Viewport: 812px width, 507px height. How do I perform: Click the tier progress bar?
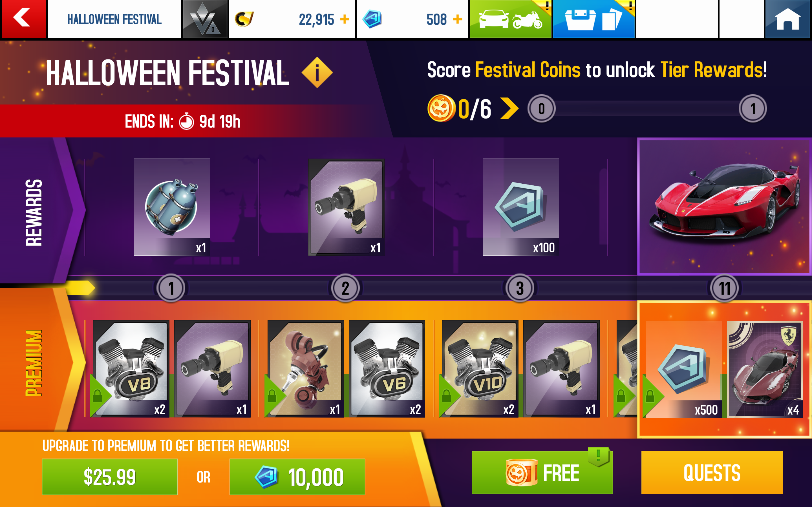tap(647, 108)
